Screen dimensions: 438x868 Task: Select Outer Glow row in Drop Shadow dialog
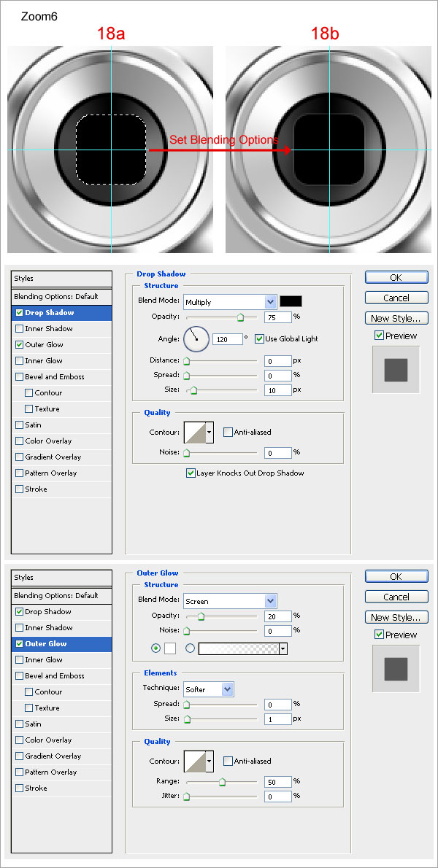[x=61, y=345]
